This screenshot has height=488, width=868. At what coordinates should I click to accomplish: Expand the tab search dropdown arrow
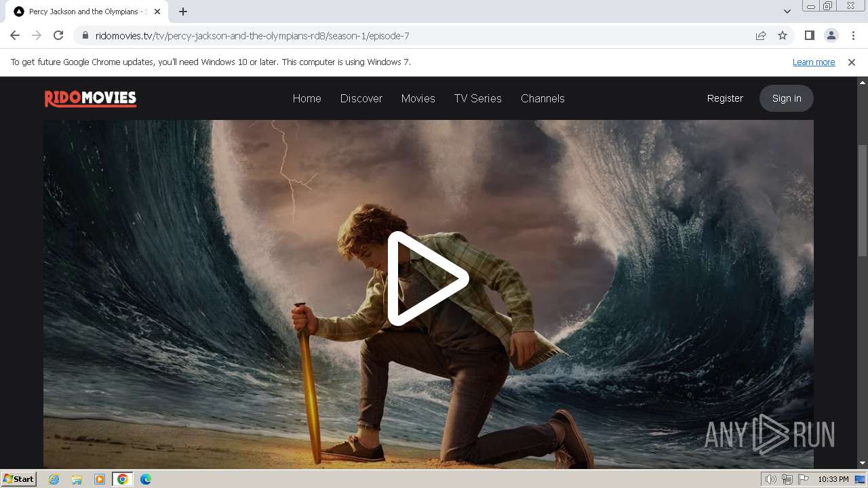coord(787,12)
